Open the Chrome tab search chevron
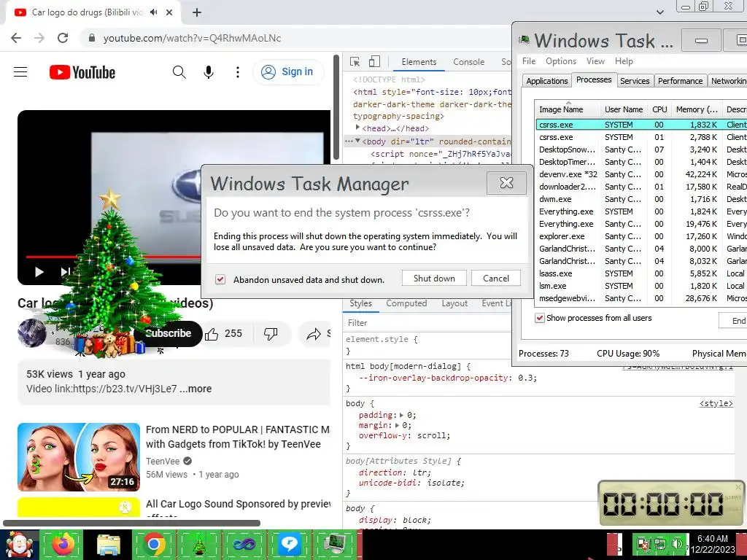Screen dimensions: 747x560 659,12
